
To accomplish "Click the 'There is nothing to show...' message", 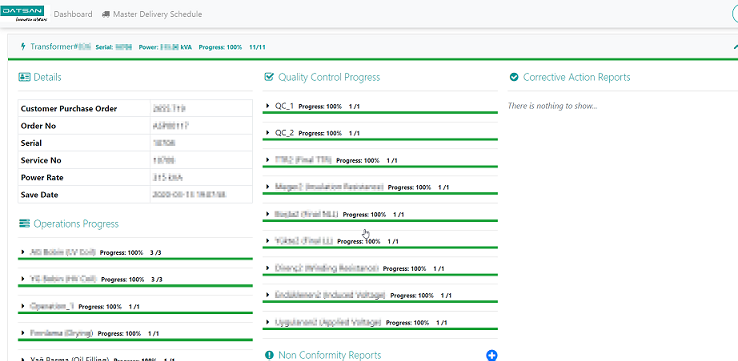I will click(553, 106).
